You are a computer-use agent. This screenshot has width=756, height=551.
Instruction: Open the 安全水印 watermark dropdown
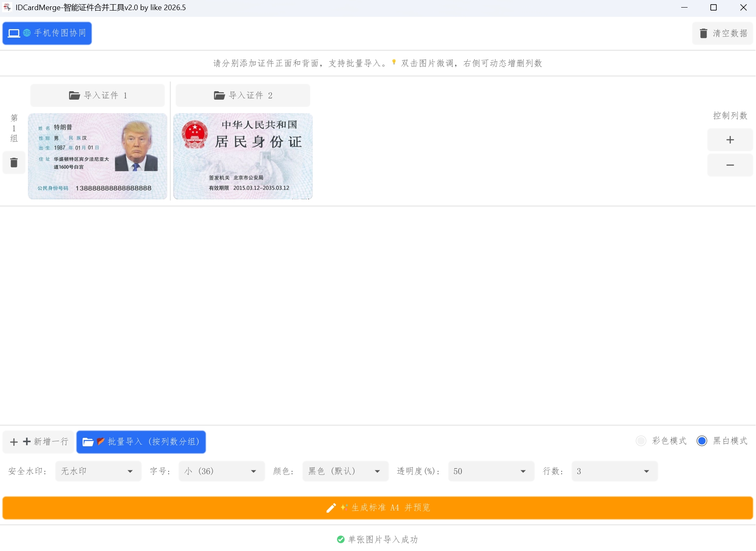[98, 471]
